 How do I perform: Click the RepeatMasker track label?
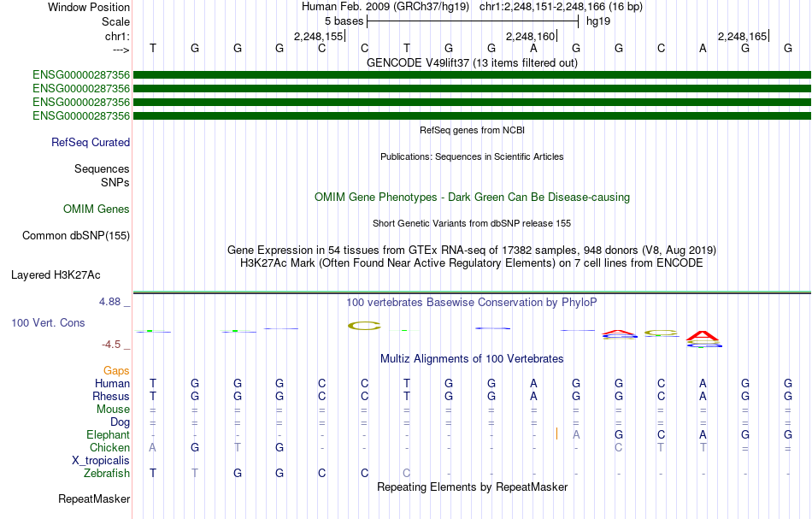pos(94,499)
